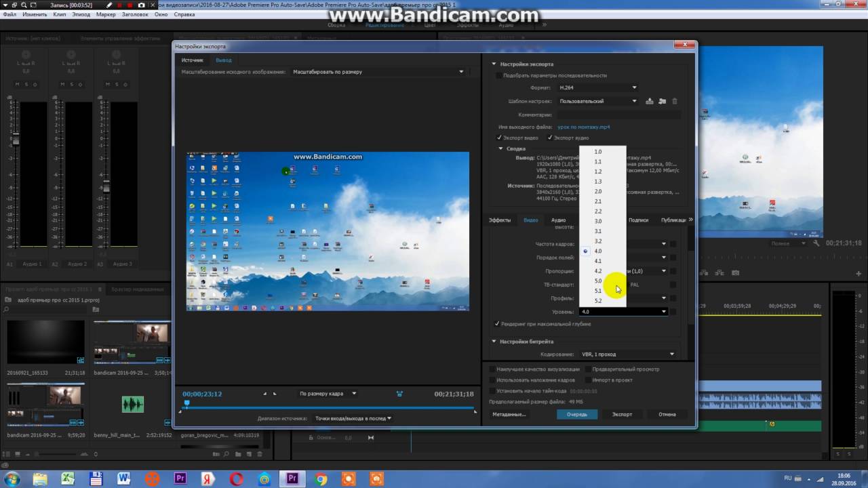Open the 'Диапазон источника' dropdown
Viewport: 868px width, 488px height.
tap(353, 418)
